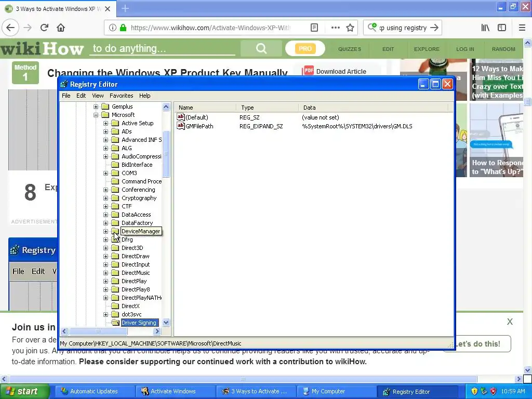This screenshot has height=399, width=532.
Task: Select the Cryptography folder icon
Action: click(x=115, y=198)
